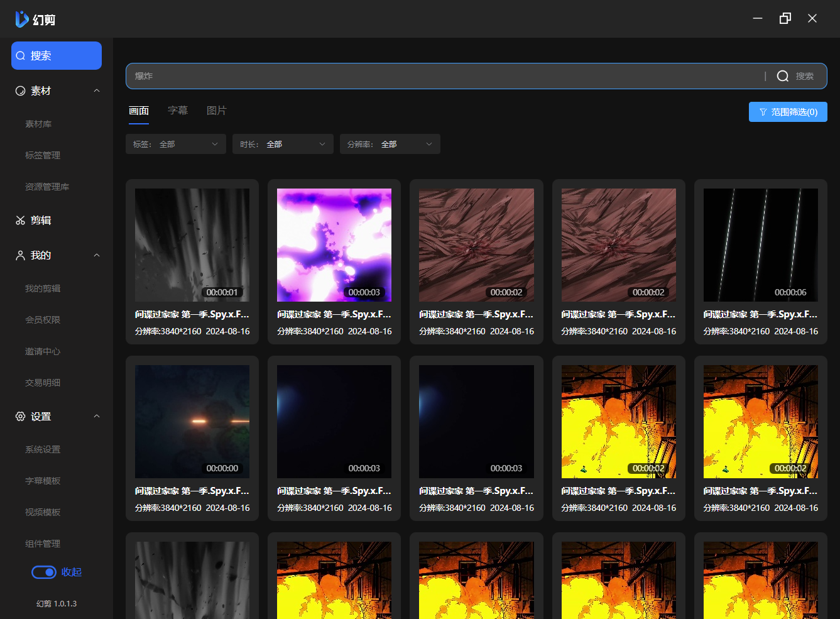
Task: Click 00:00:00 duration badge on the orange-glow clip
Action: click(x=222, y=468)
